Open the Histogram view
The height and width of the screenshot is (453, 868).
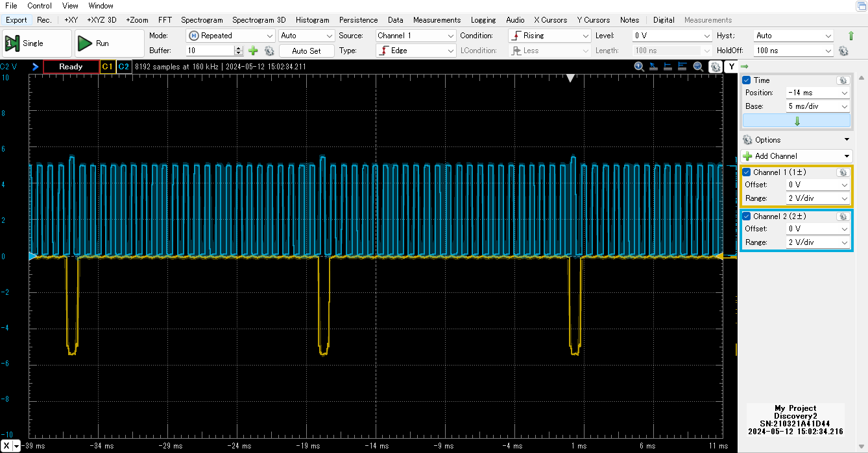(x=313, y=20)
